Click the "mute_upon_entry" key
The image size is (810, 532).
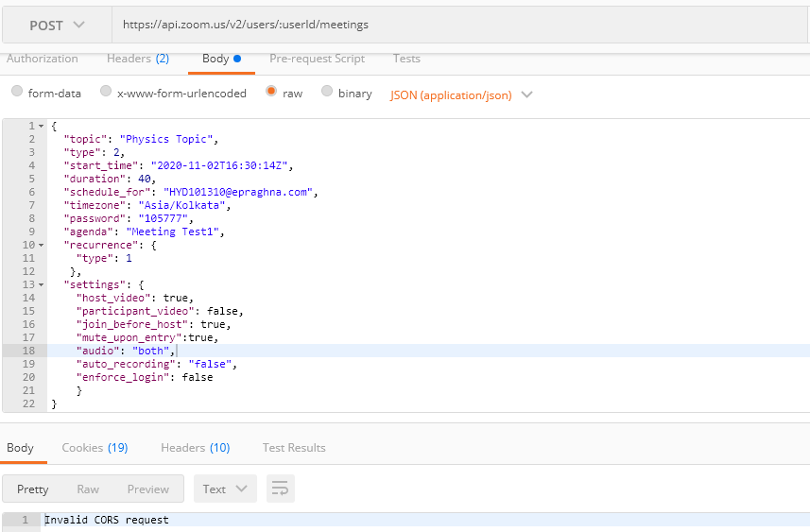click(131, 337)
